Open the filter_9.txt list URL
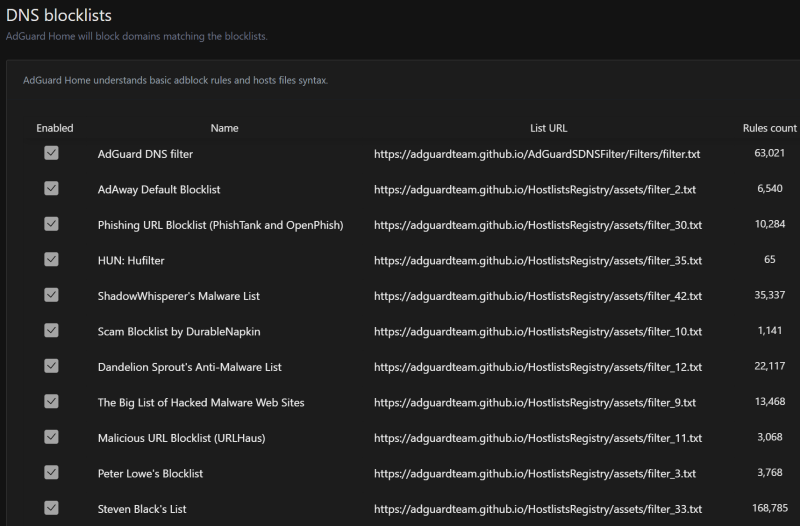Screen dimensions: 800x526 (x=535, y=403)
